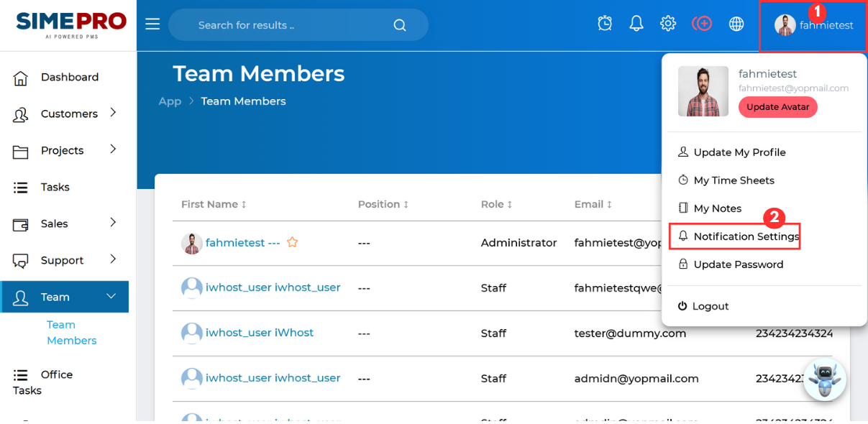This screenshot has height=424, width=868.
Task: Click the Search for results field
Action: (x=298, y=25)
